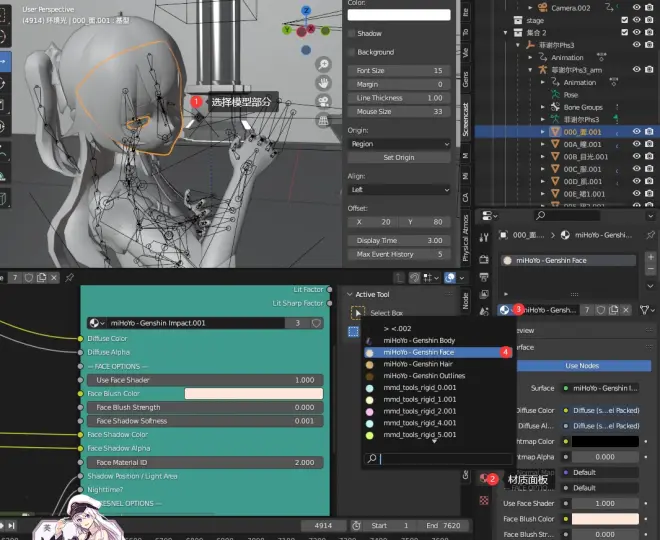Toggle stage collection exclude checkbox

(625, 20)
